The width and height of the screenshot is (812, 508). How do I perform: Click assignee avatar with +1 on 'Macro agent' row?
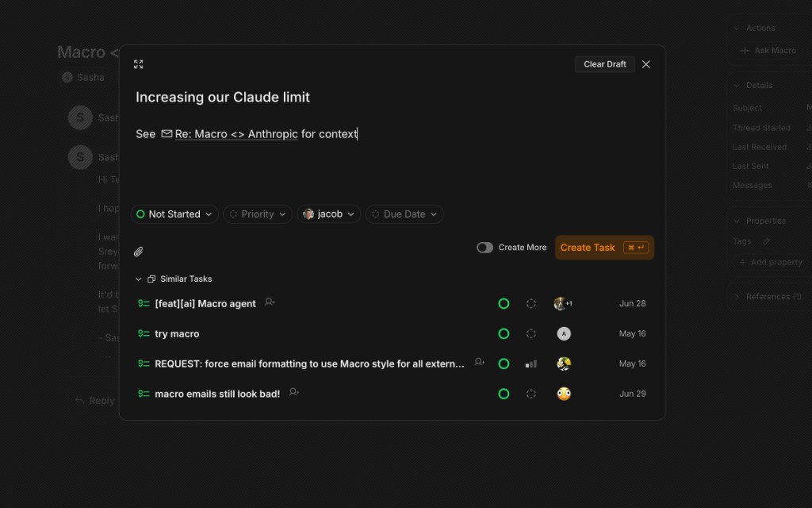(x=562, y=304)
